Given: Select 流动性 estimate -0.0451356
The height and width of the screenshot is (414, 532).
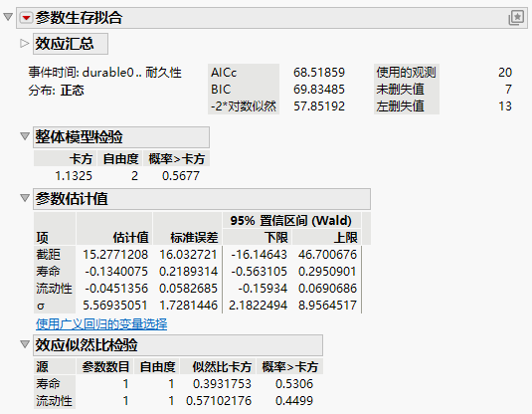Looking at the screenshot, I should pos(116,289).
